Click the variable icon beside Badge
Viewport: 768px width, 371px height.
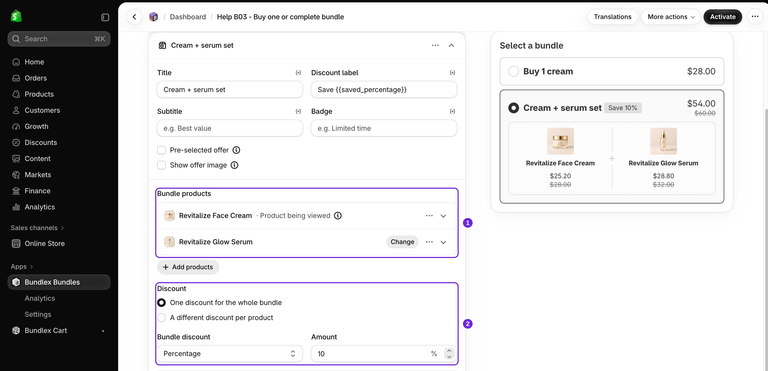pyautogui.click(x=452, y=111)
